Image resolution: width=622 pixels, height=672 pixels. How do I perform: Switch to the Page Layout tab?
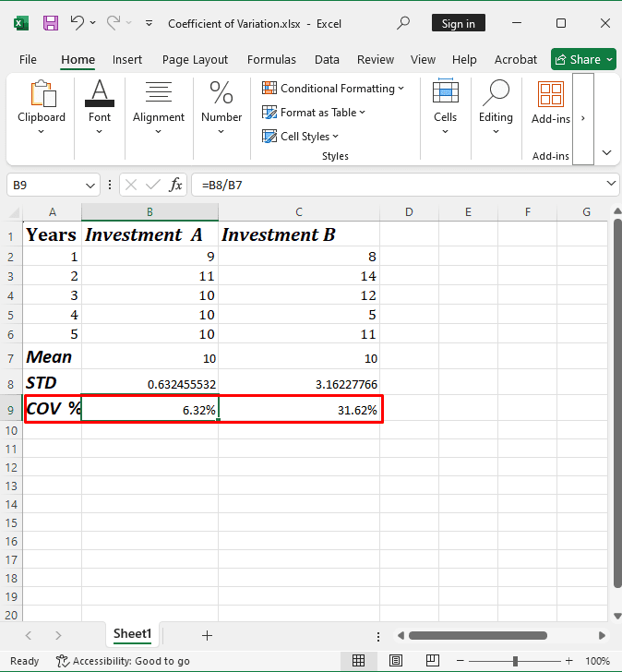click(x=195, y=59)
